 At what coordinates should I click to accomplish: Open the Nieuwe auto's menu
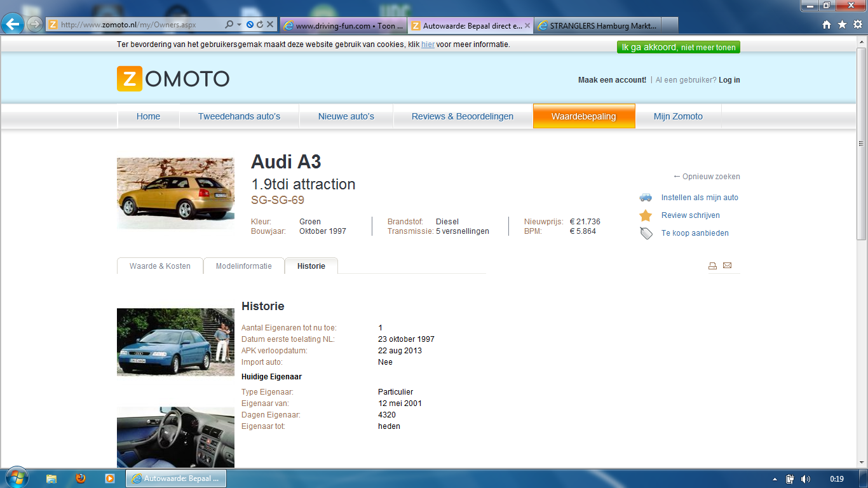[346, 116]
